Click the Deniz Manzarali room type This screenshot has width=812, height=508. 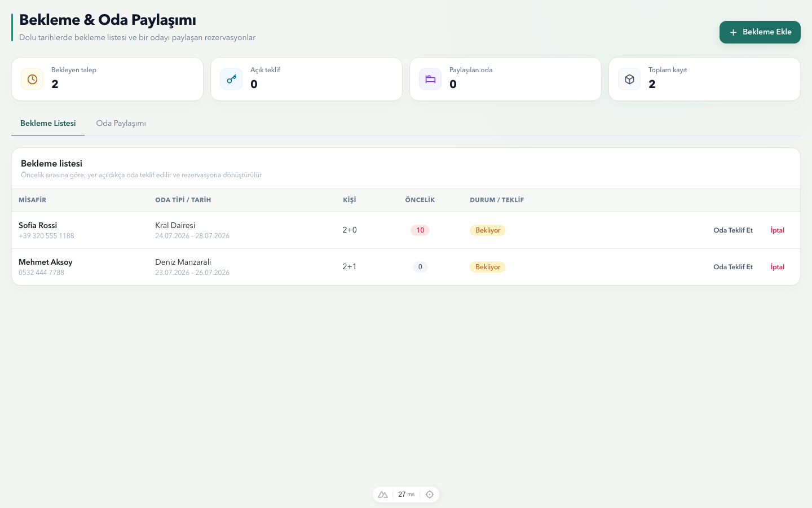click(183, 262)
